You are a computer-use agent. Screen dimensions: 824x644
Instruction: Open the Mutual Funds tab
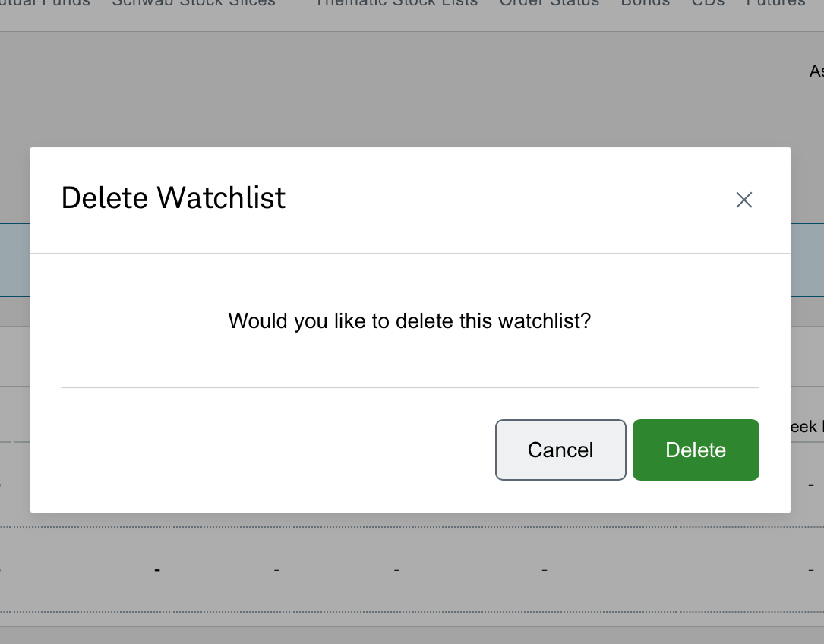(x=46, y=3)
